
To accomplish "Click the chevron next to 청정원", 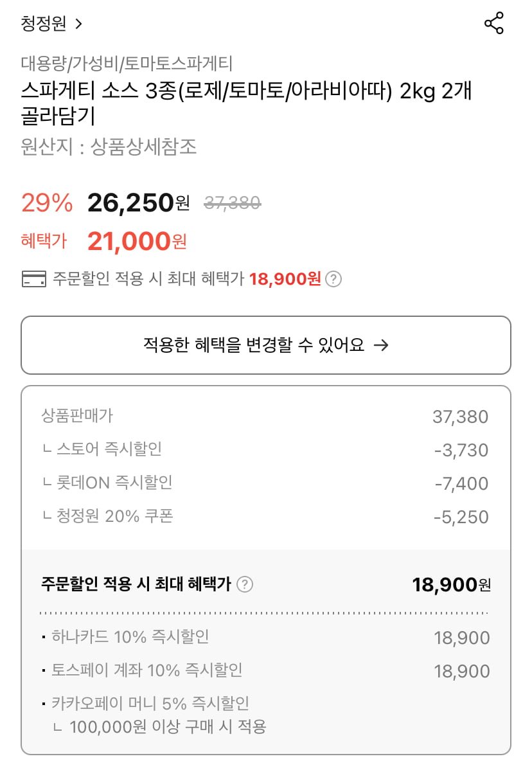I will pos(78,24).
